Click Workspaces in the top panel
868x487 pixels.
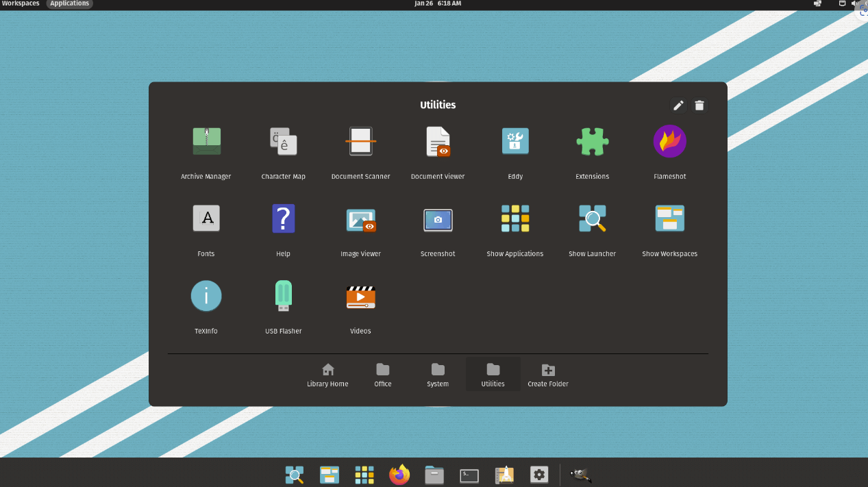click(21, 4)
